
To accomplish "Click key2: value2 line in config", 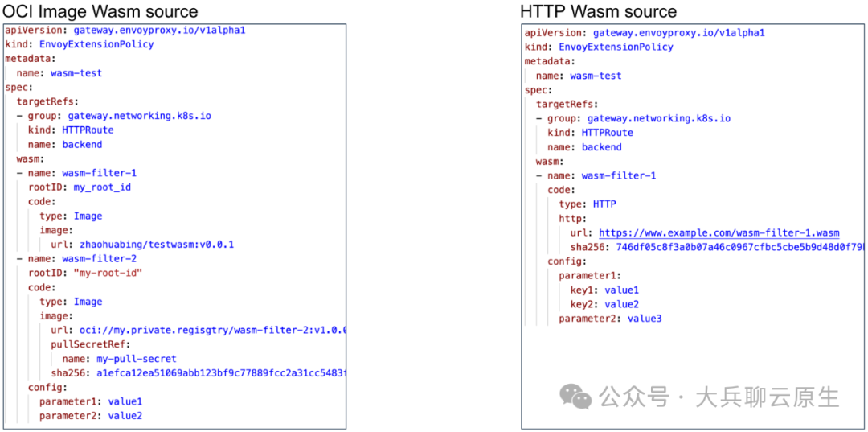I will click(x=604, y=304).
